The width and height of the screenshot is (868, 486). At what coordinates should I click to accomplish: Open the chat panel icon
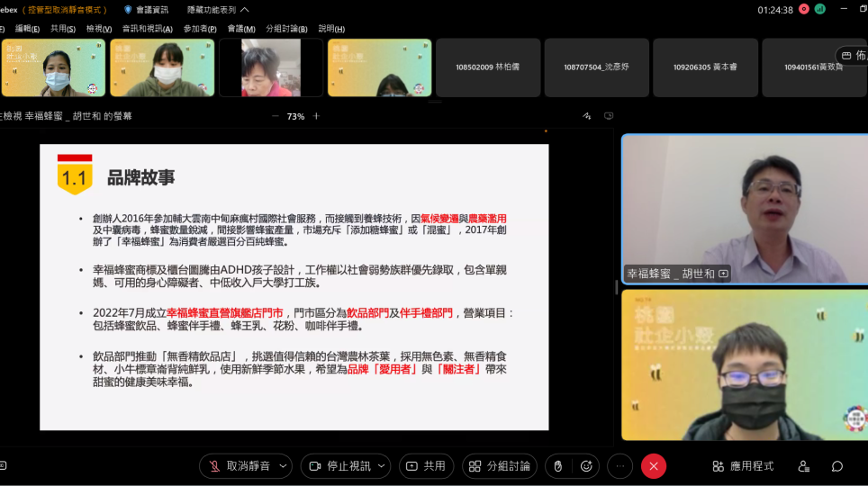tap(837, 466)
